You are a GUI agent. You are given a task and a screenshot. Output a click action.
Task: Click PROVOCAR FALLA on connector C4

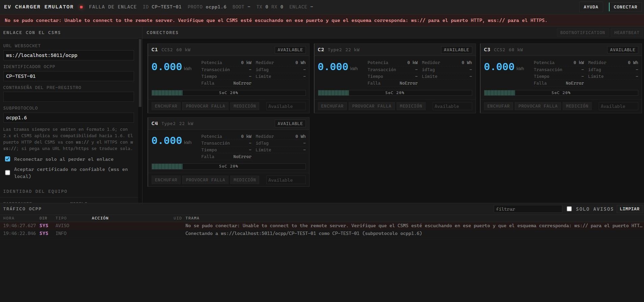[205, 180]
